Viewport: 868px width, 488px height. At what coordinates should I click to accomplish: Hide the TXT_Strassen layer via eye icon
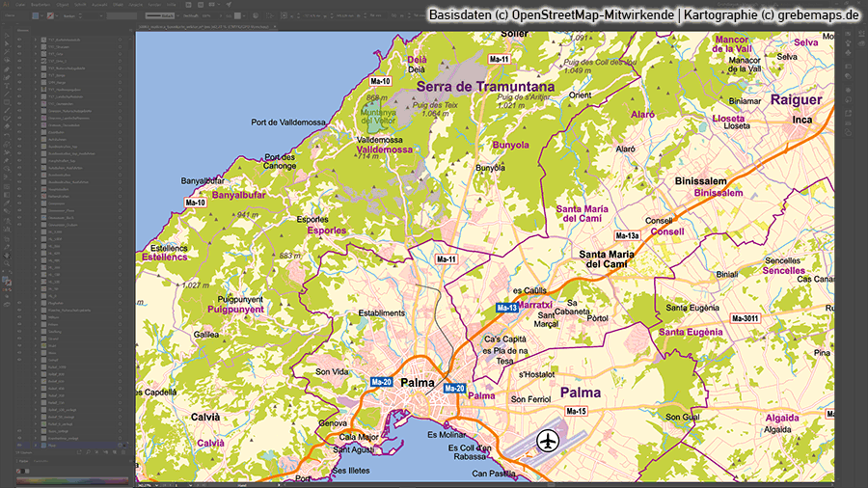19,46
